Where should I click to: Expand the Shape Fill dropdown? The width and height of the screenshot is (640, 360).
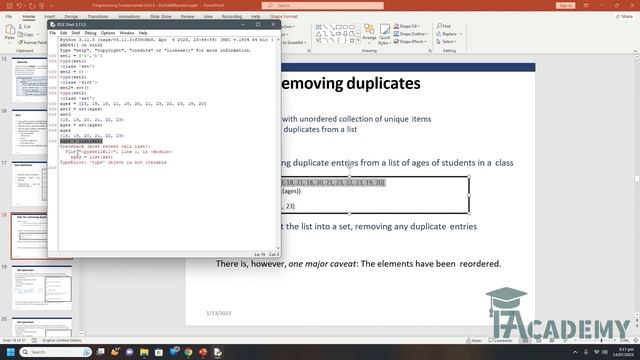(x=419, y=26)
